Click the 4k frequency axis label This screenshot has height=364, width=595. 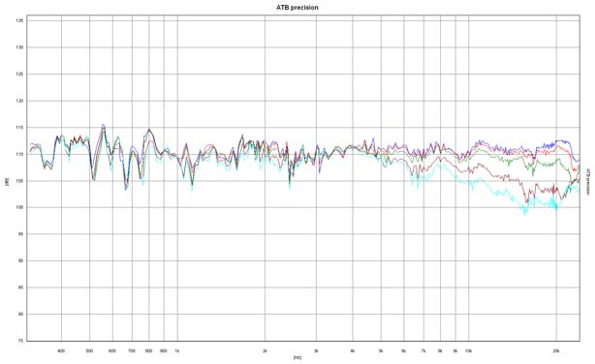tap(353, 351)
